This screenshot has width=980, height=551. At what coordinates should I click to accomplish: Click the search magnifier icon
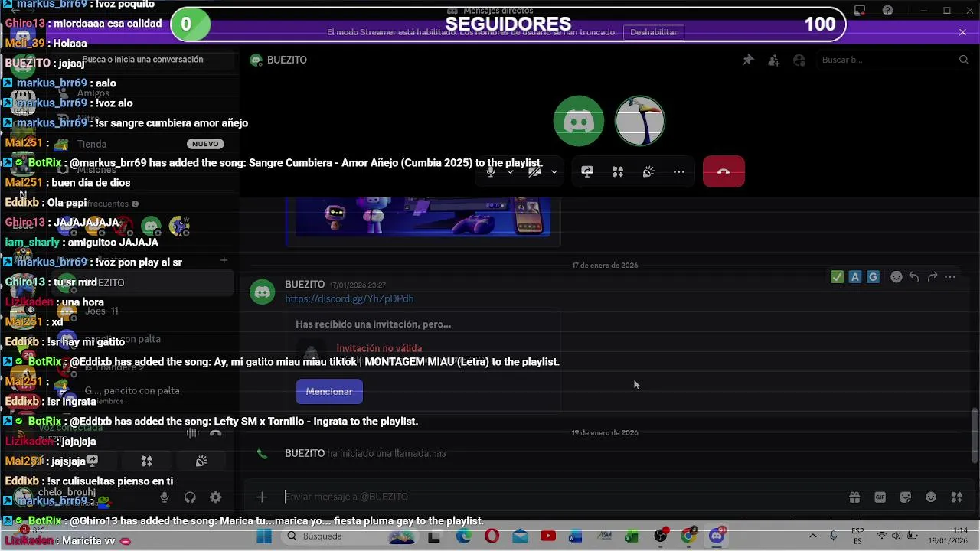(964, 60)
